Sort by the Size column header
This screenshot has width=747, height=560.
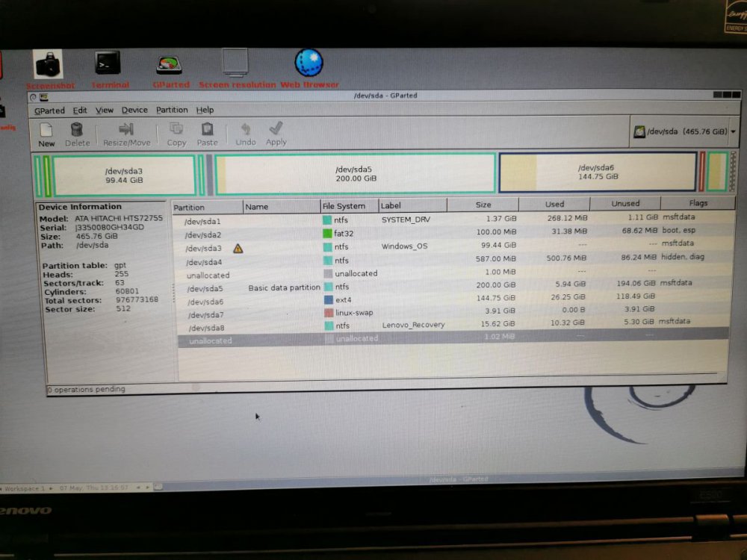pyautogui.click(x=483, y=205)
